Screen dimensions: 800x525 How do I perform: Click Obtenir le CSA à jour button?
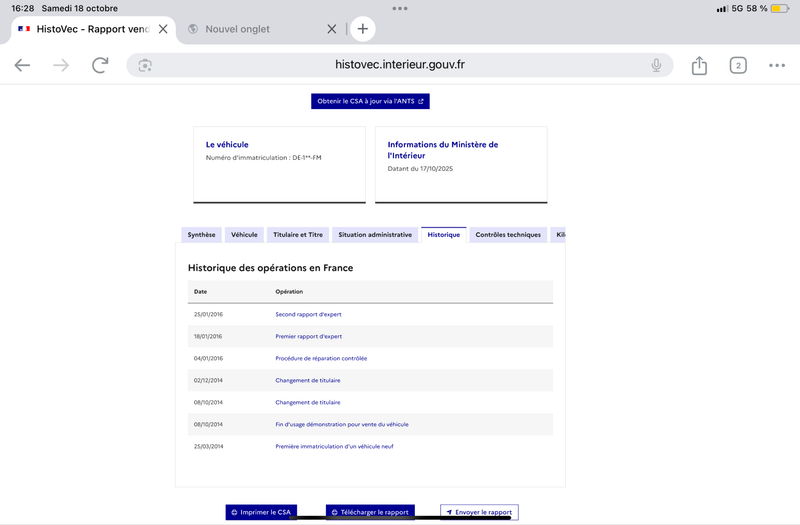(x=370, y=101)
